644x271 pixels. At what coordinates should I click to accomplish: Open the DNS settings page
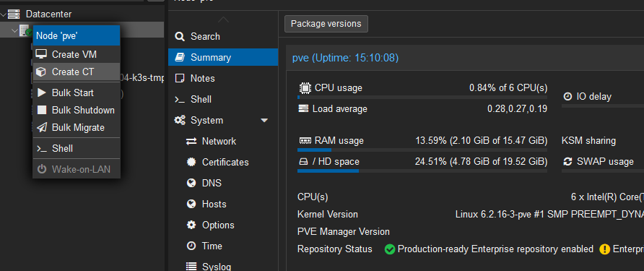coord(223,183)
